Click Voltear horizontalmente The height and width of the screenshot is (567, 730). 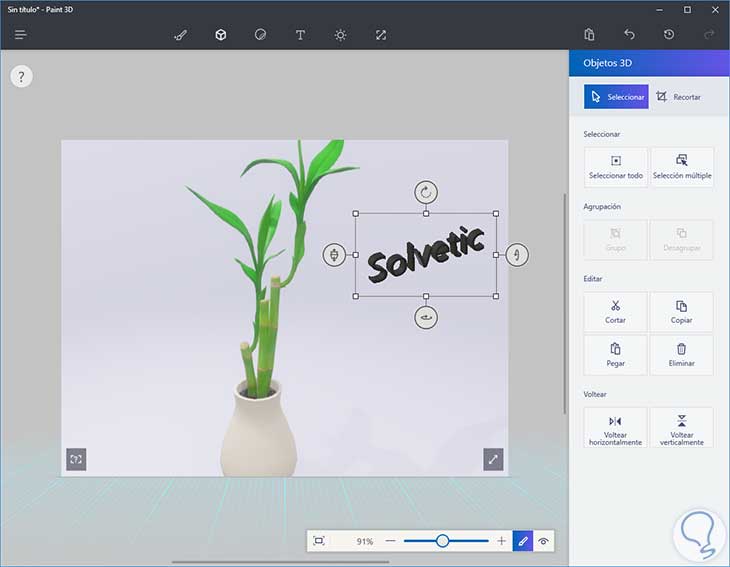tap(615, 428)
